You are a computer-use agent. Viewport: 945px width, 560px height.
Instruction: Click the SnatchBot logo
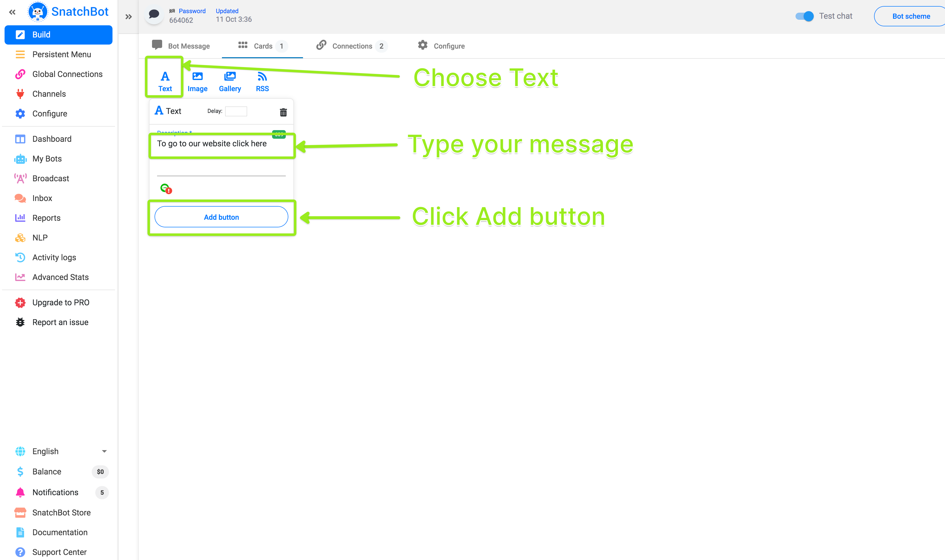tap(68, 12)
